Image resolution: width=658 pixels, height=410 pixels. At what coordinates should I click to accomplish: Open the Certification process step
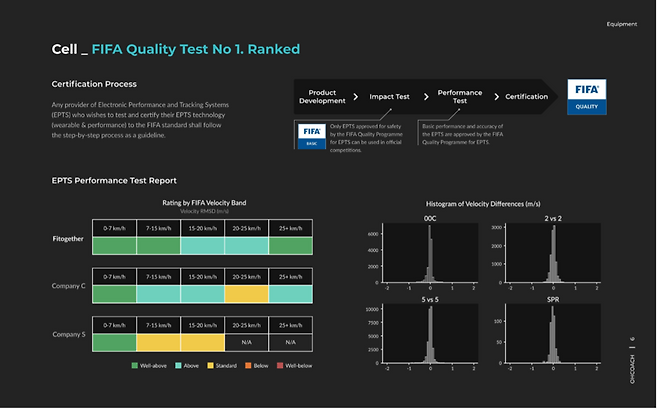pos(526,97)
